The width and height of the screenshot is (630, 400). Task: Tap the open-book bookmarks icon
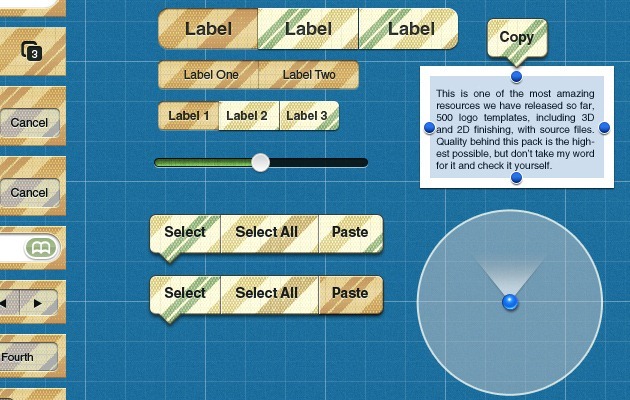[42, 248]
